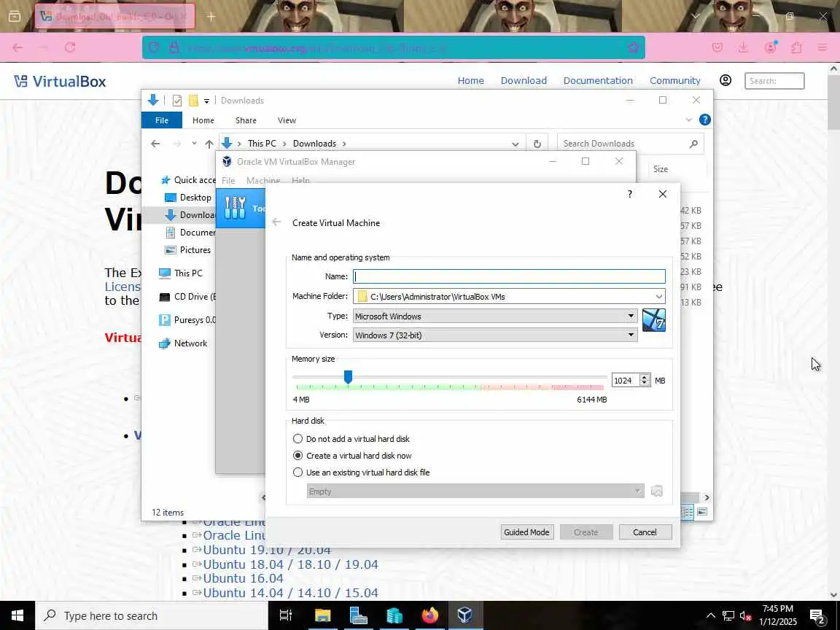Open the address history dropdown in Explorer
840x630 pixels.
coord(515,144)
